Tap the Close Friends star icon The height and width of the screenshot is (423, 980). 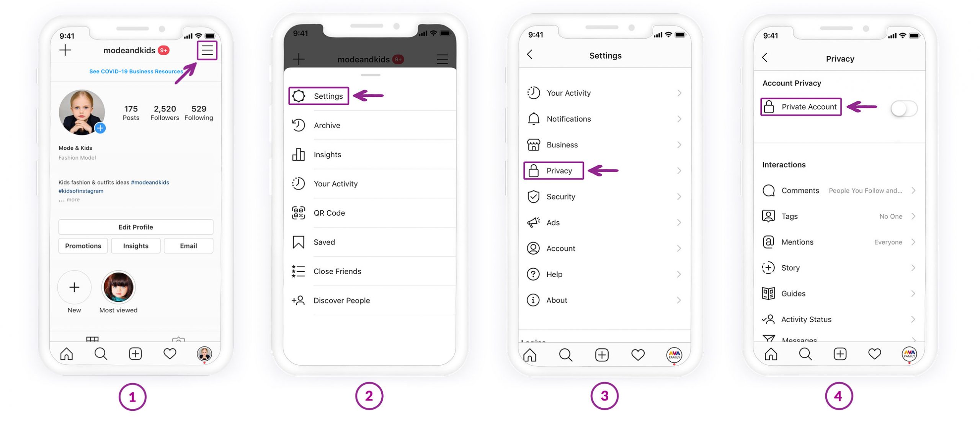coord(298,271)
